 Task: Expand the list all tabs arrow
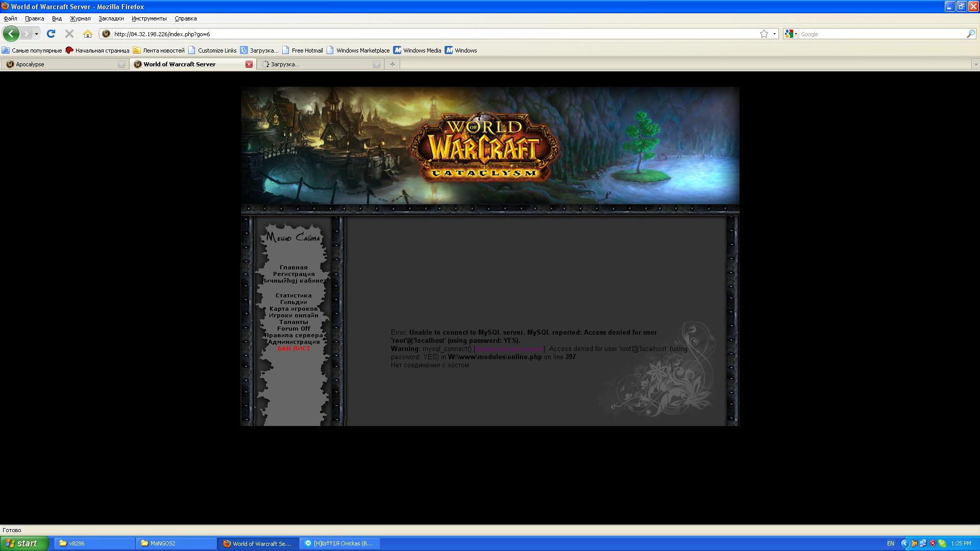[x=975, y=64]
